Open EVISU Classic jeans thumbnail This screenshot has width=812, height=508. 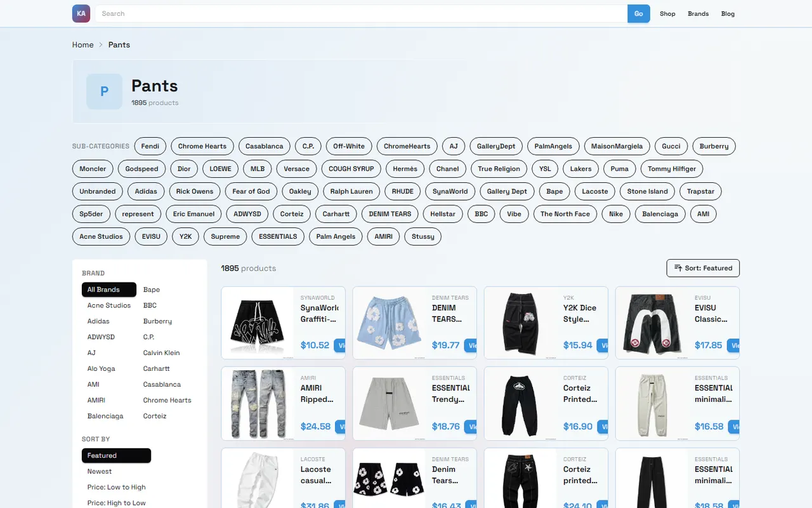(x=652, y=323)
